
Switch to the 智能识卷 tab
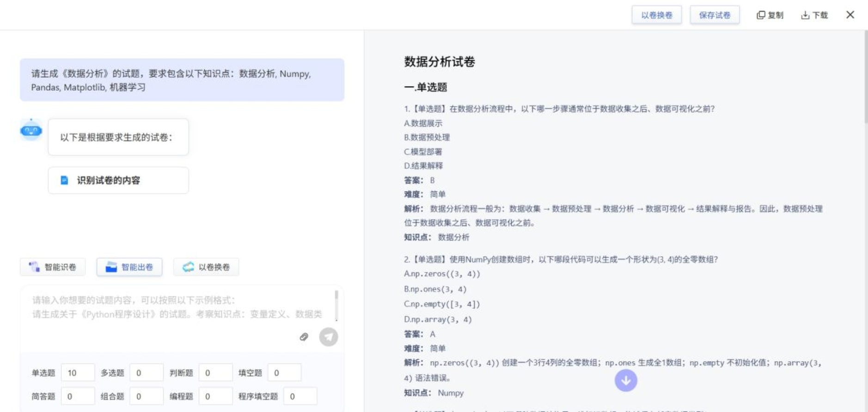point(53,267)
